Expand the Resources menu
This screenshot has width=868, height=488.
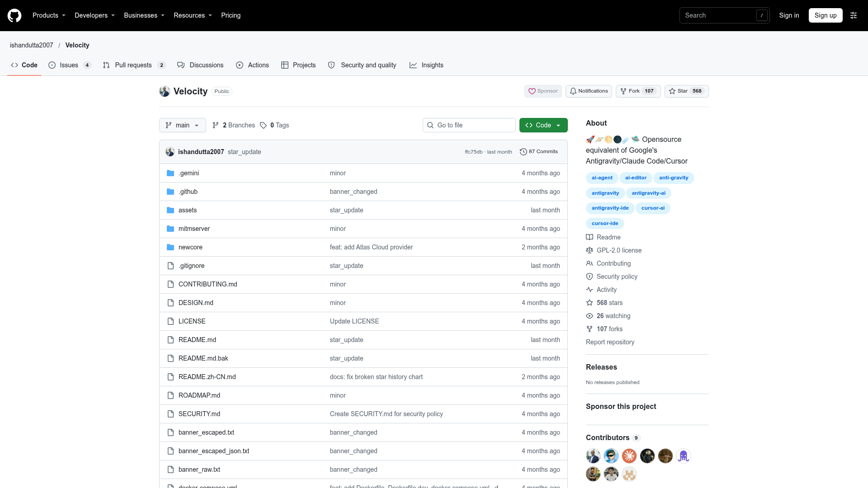(193, 15)
